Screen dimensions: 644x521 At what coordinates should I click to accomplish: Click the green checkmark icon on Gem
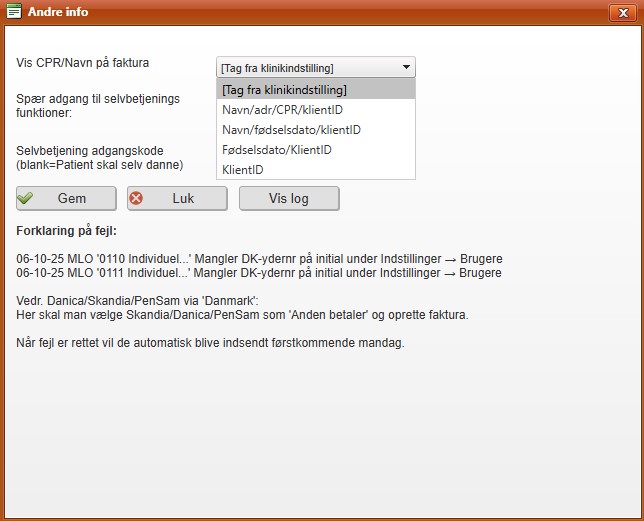pyautogui.click(x=27, y=198)
